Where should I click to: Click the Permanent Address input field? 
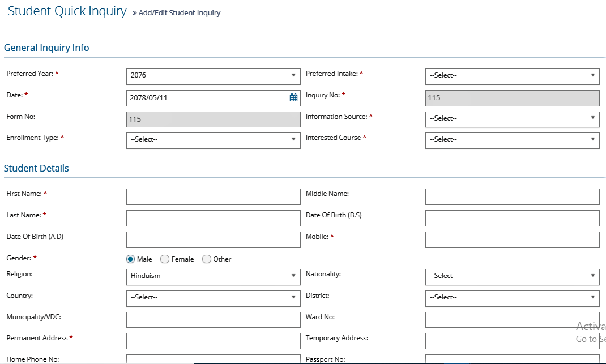[x=214, y=341]
